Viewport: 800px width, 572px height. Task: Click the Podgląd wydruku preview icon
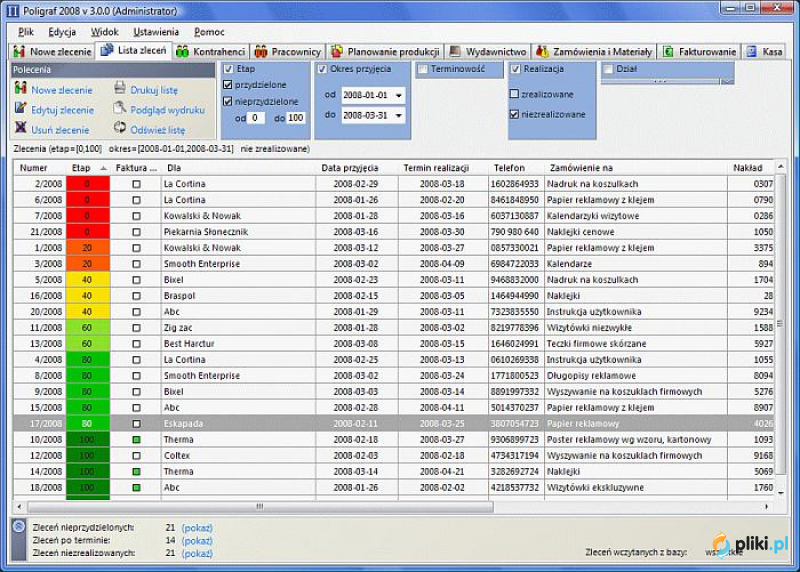[120, 108]
